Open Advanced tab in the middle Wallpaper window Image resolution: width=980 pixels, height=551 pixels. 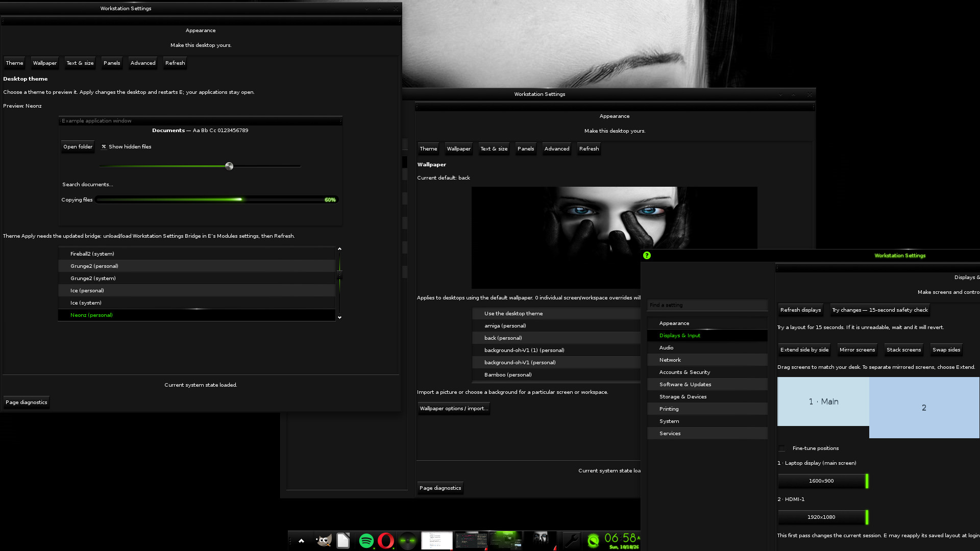[557, 149]
